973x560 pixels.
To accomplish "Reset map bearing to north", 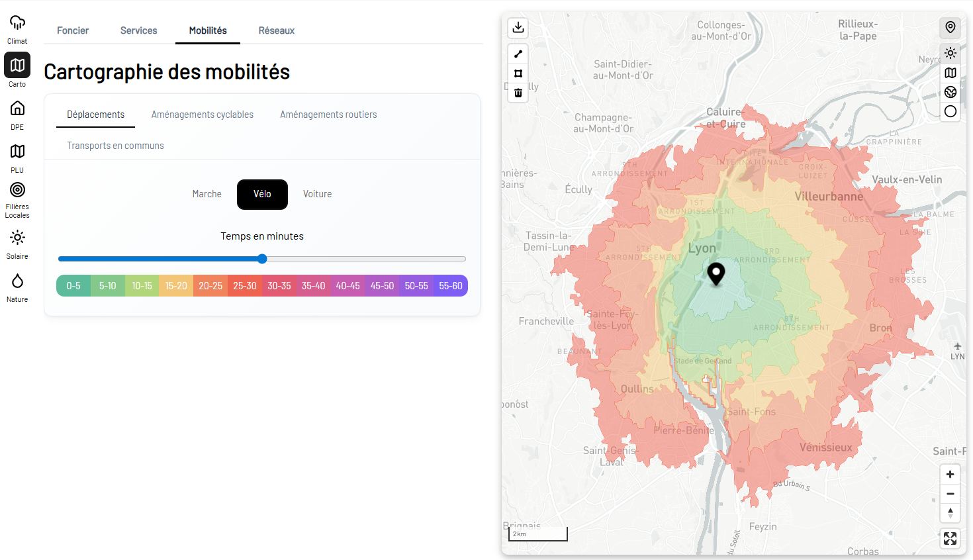I will coord(950,513).
